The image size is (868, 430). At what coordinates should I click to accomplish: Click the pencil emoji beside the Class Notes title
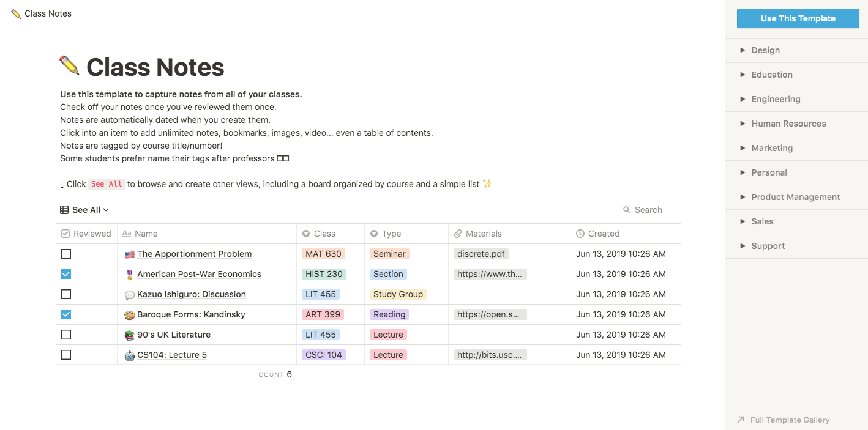(69, 66)
